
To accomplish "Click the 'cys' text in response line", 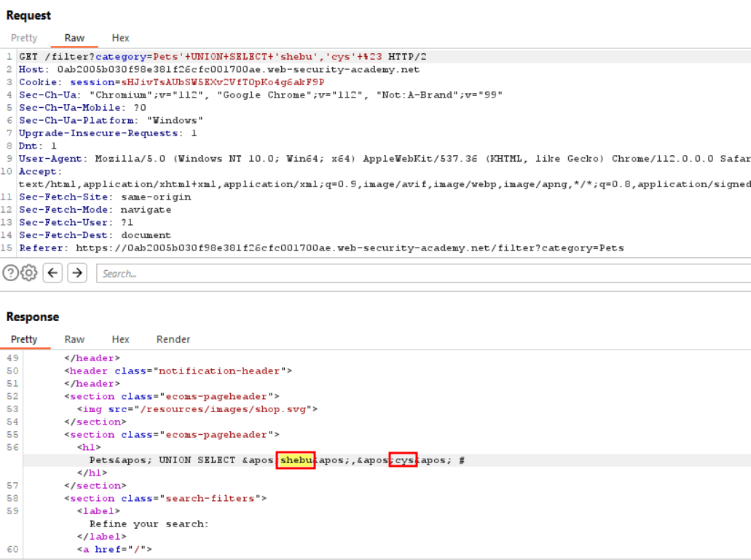I will [404, 460].
